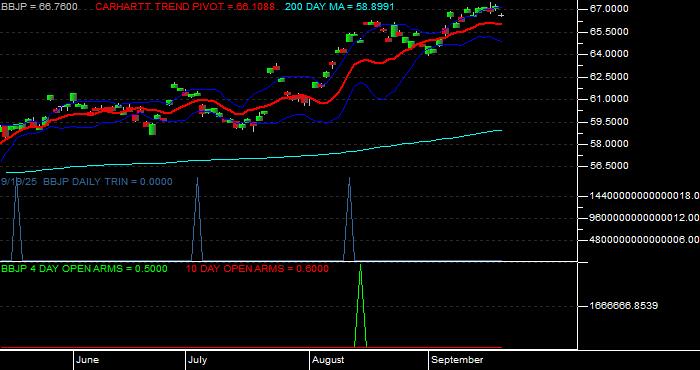
Task: Click the BBJP = 66.7600 price label
Action: 39,7
